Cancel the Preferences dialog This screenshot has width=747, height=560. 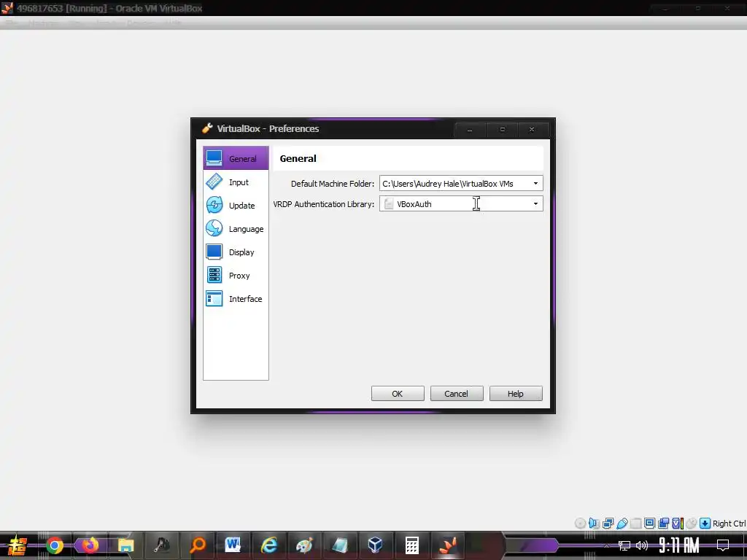[457, 394]
